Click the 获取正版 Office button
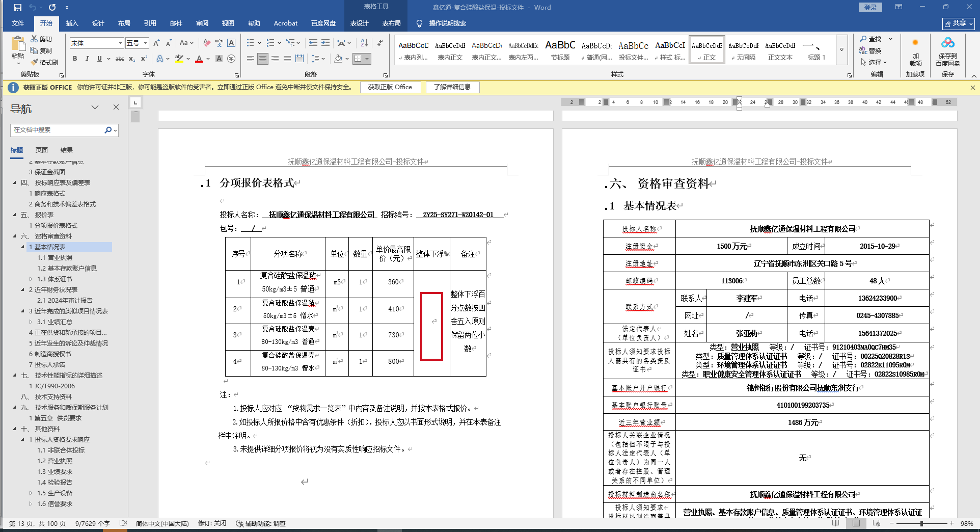The height and width of the screenshot is (532, 980). pyautogui.click(x=390, y=87)
